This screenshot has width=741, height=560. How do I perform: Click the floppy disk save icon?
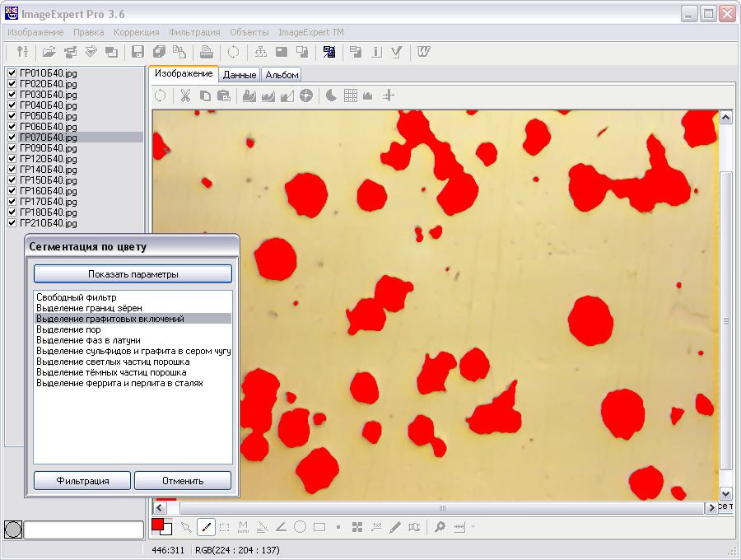click(137, 52)
